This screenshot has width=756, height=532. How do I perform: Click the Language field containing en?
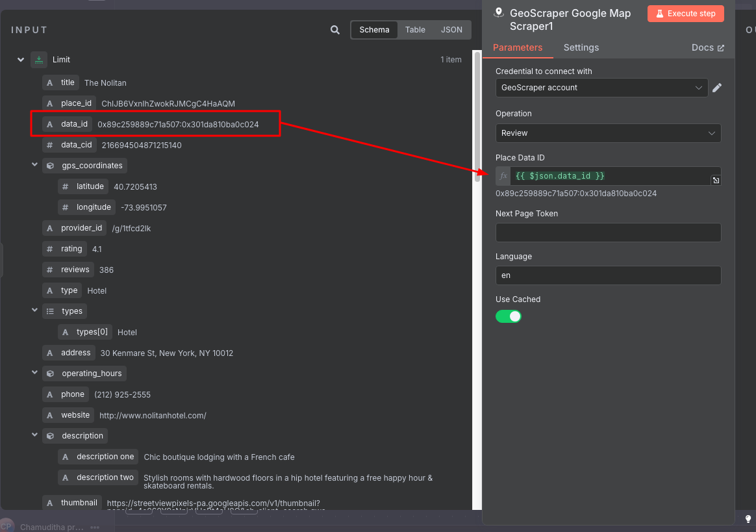coord(608,275)
